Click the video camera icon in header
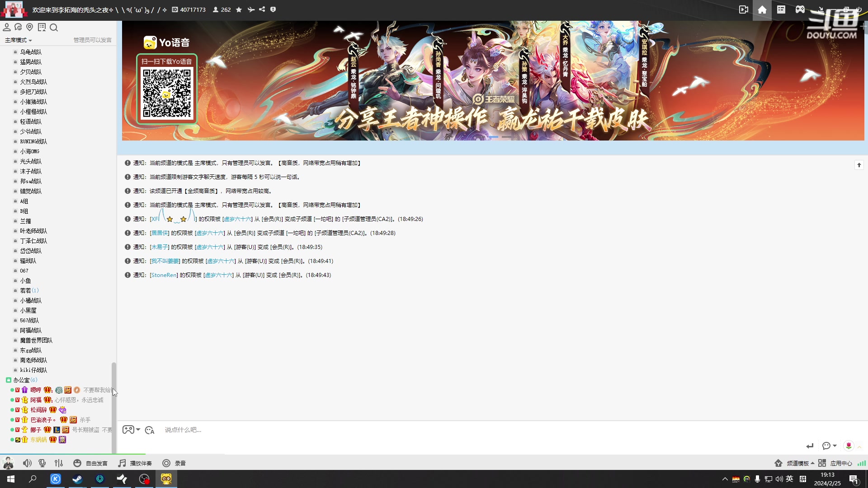The width and height of the screenshot is (868, 488). click(743, 10)
